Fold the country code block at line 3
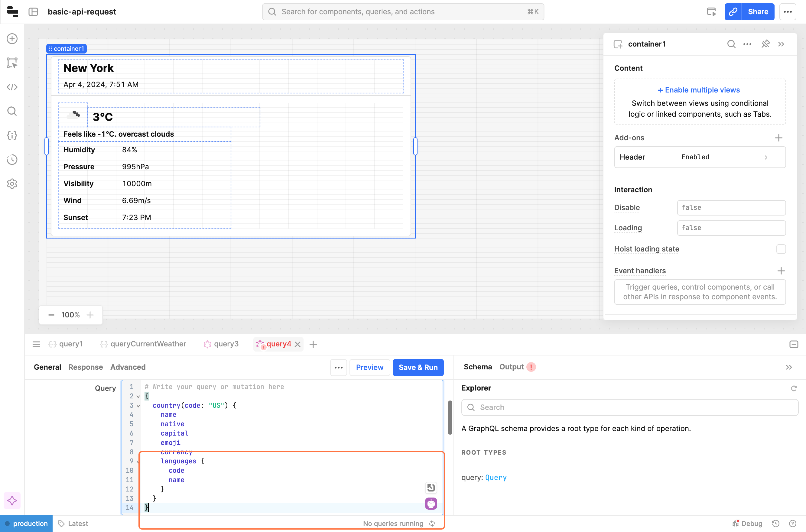Image resolution: width=806 pixels, height=532 pixels. pos(138,406)
